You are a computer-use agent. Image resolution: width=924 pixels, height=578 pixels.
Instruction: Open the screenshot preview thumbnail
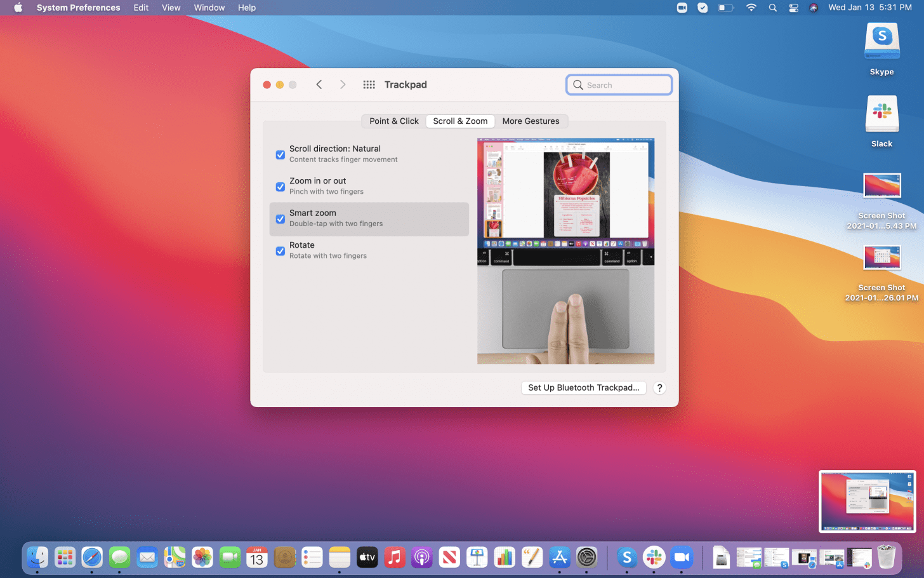[867, 501]
